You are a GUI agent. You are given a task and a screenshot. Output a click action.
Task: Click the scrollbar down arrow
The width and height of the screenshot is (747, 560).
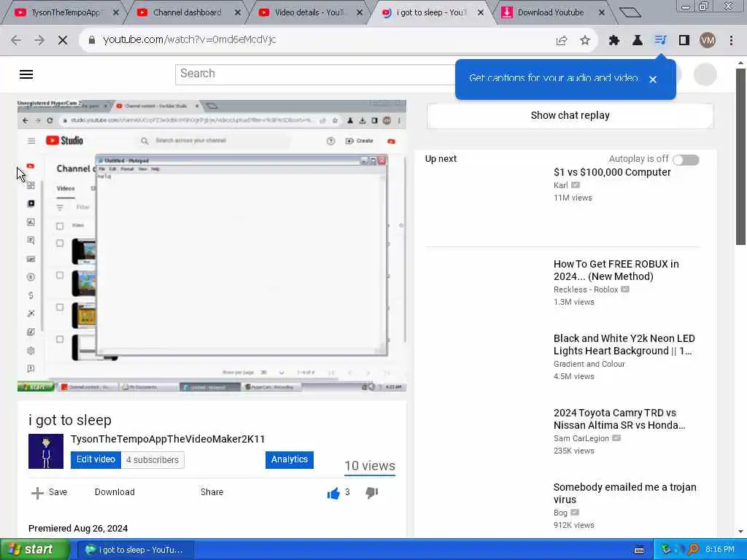pos(740,532)
